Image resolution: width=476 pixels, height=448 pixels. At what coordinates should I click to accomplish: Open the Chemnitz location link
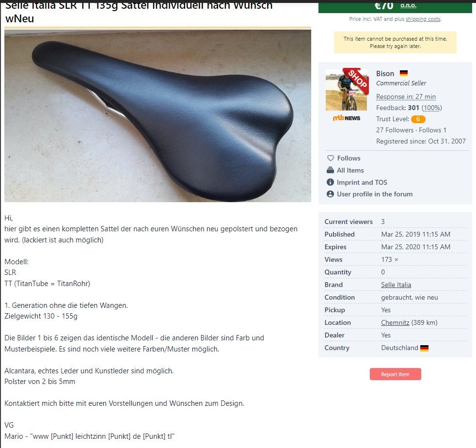click(395, 322)
